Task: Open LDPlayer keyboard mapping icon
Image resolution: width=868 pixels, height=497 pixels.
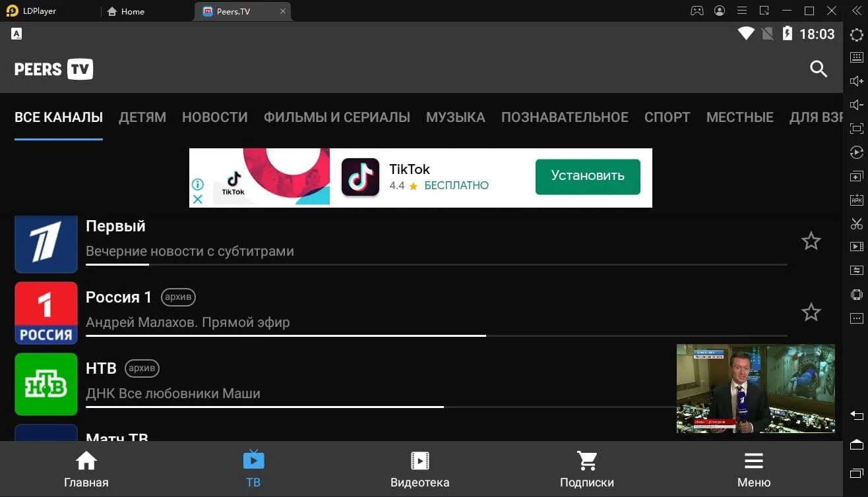Action: (x=856, y=57)
